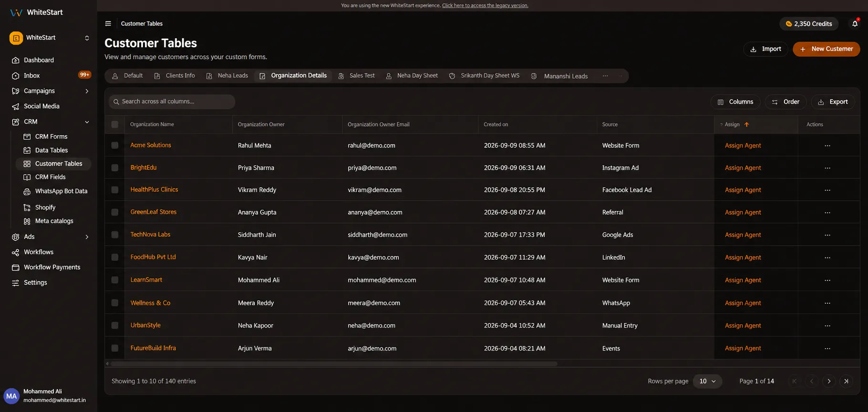
Task: Collapse the CRM section chevron
Action: (87, 122)
